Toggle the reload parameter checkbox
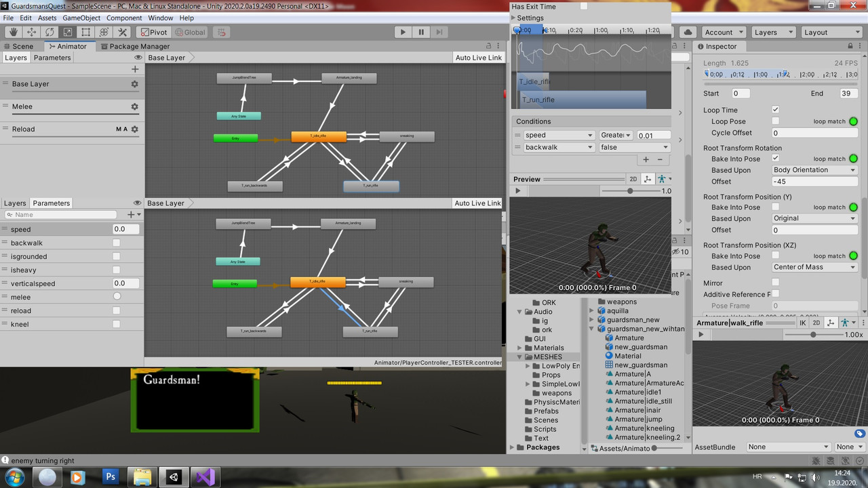The height and width of the screenshot is (488, 868). coord(117,310)
